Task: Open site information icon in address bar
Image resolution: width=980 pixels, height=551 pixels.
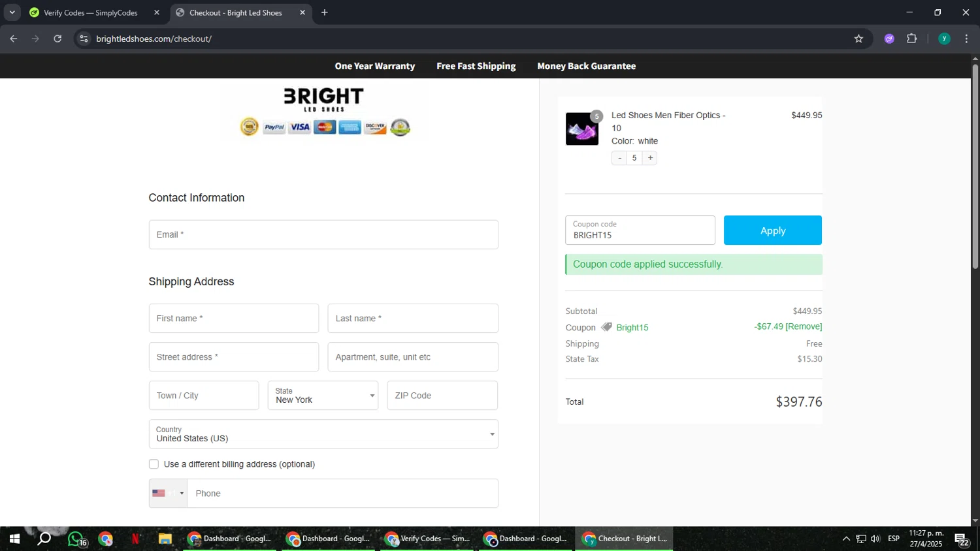Action: 84,39
